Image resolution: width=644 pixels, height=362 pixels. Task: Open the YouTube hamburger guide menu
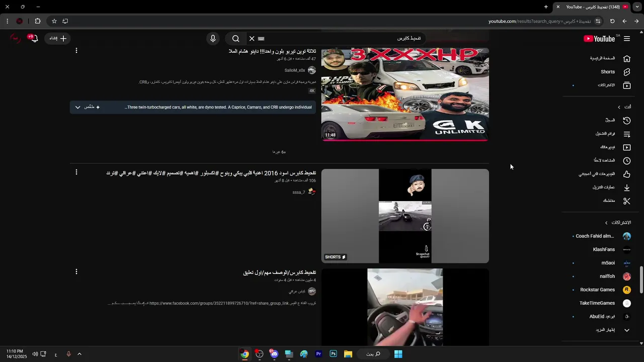(x=627, y=39)
